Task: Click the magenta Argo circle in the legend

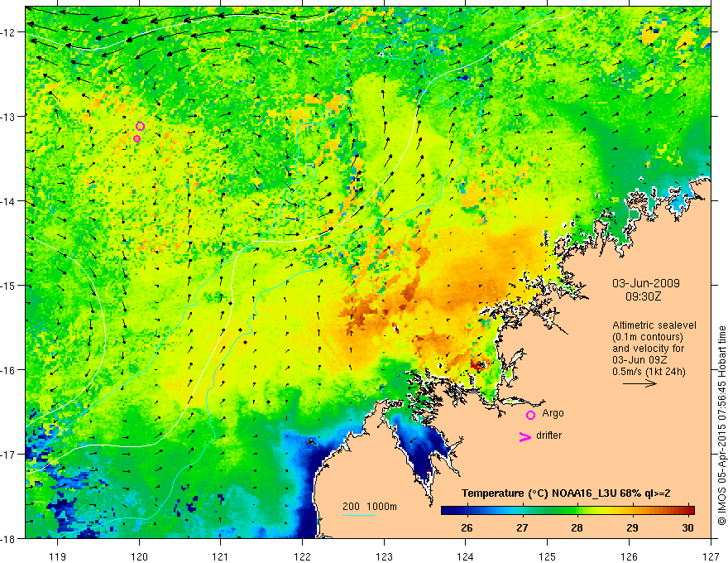Action: click(x=530, y=415)
